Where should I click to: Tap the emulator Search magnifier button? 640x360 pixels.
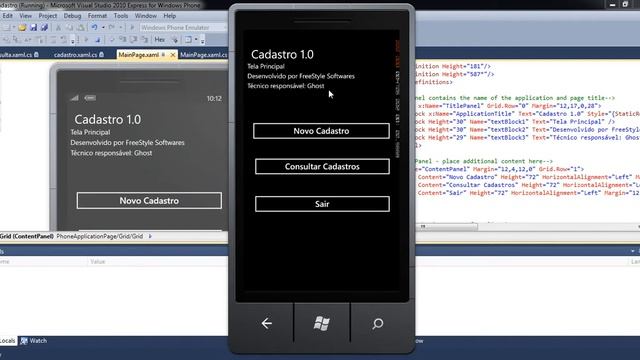tap(378, 323)
